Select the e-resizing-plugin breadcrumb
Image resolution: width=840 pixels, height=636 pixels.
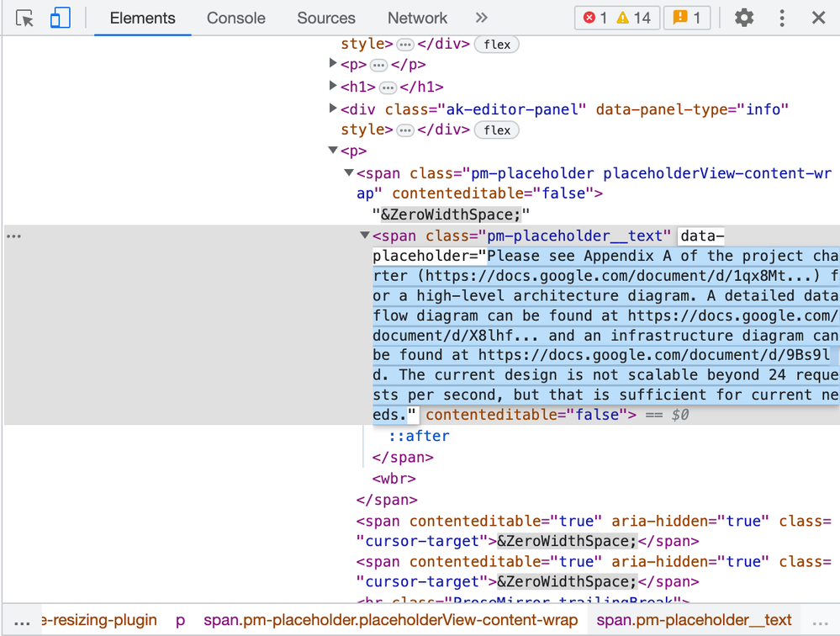99,620
